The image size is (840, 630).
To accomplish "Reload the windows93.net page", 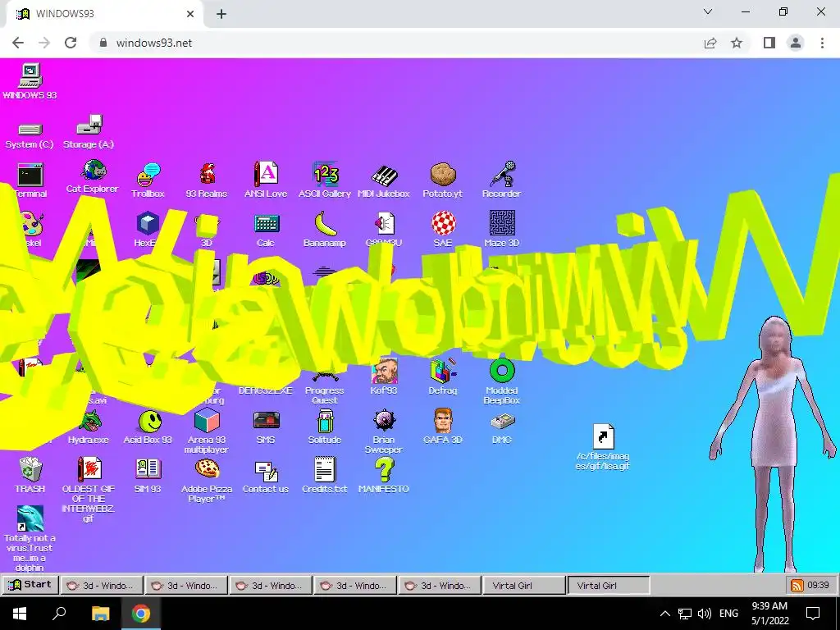I will point(71,43).
